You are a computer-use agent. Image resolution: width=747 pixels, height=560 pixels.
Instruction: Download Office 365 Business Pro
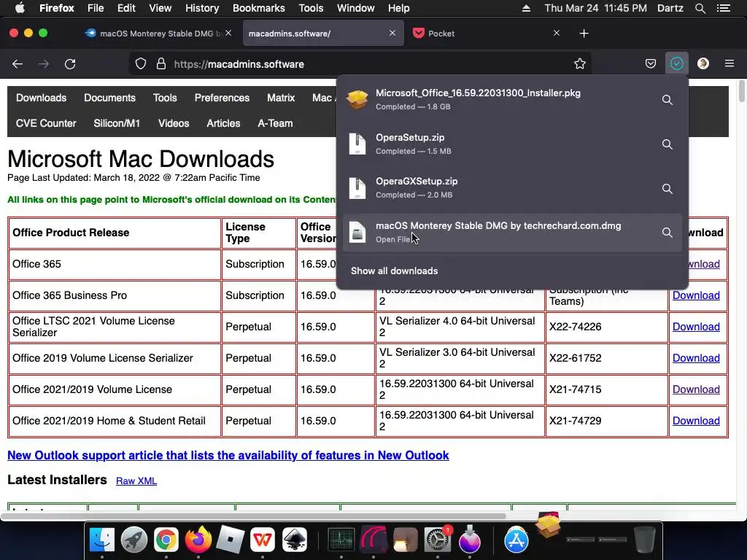pos(695,295)
